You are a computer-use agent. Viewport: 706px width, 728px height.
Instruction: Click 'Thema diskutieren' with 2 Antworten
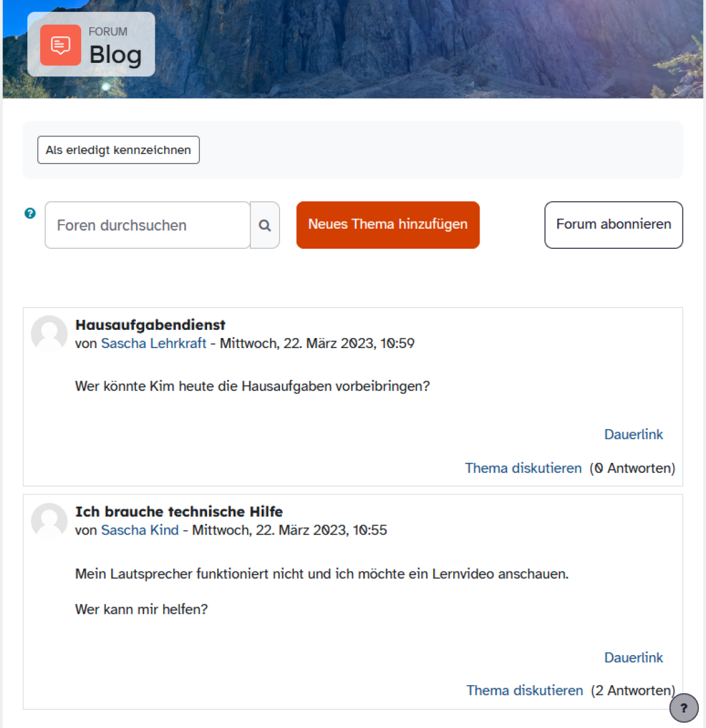tap(524, 691)
